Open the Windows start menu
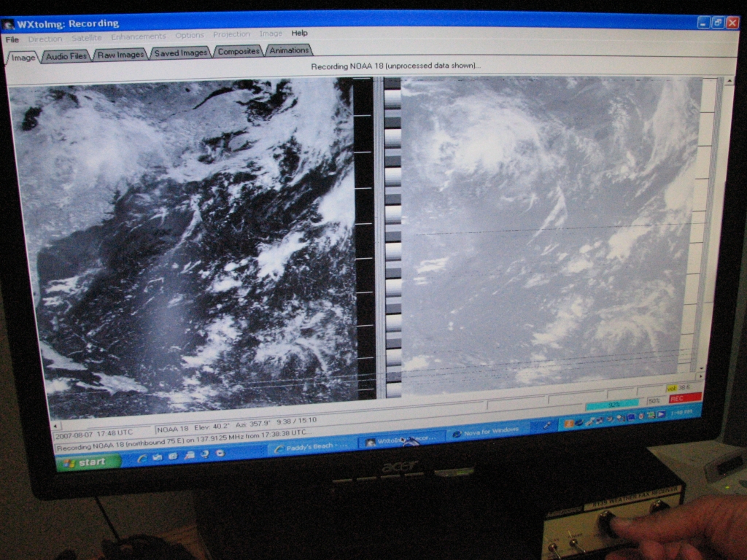Image resolution: width=747 pixels, height=560 pixels. (x=88, y=462)
